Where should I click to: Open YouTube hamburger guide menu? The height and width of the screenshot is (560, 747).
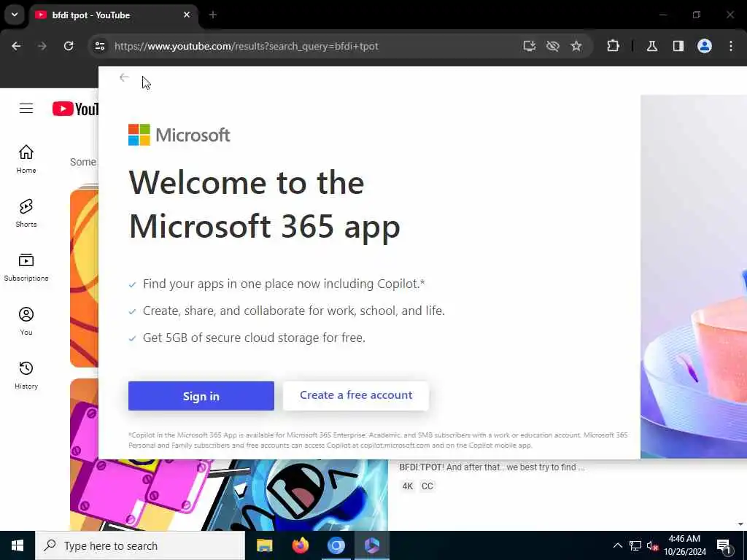coord(26,109)
